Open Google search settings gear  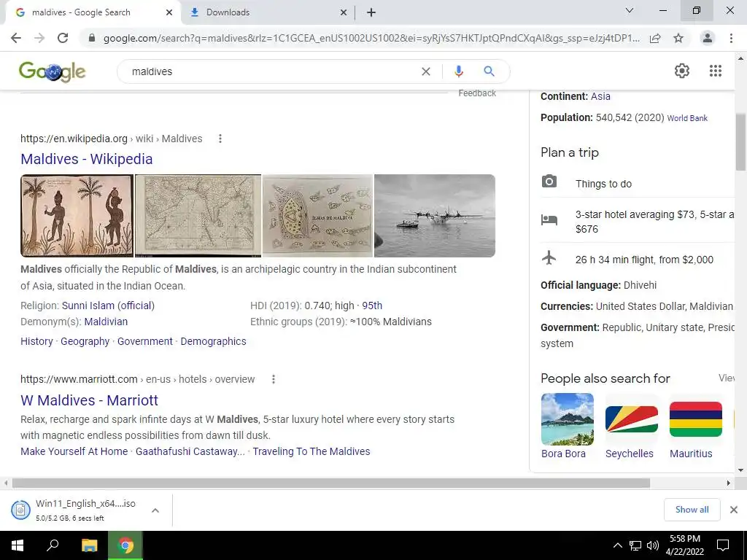[682, 71]
